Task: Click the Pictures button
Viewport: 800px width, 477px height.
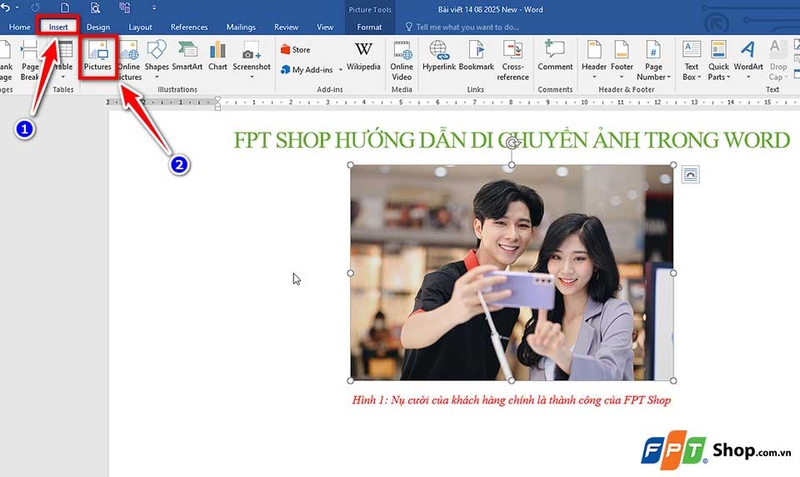Action: point(97,57)
